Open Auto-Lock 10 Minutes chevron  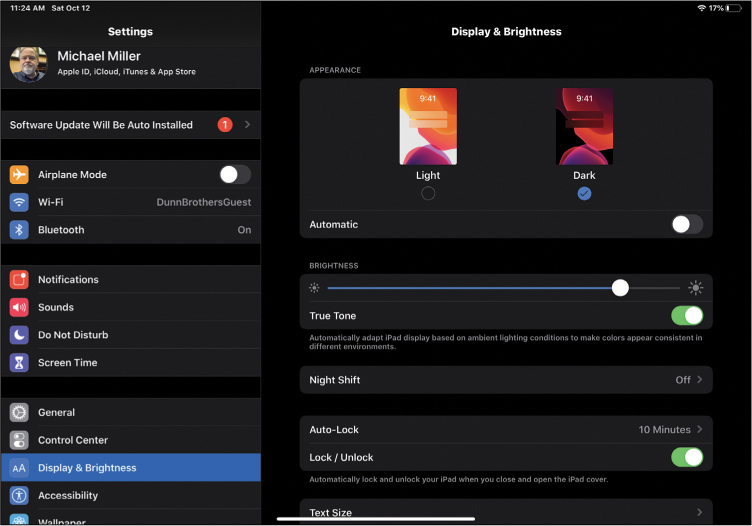(699, 430)
